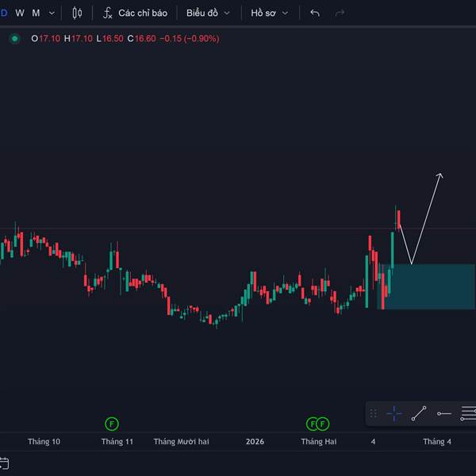476x476 pixels.
Task: Click the Tháng 10 time axis label
Action: point(44,441)
